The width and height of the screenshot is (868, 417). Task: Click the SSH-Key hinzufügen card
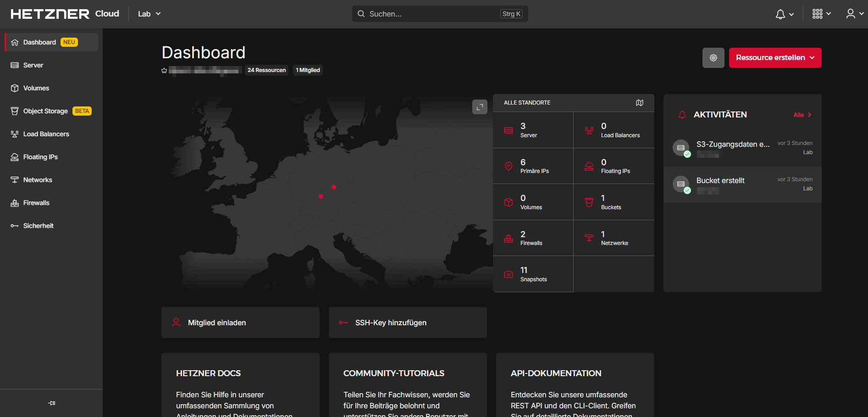[408, 322]
